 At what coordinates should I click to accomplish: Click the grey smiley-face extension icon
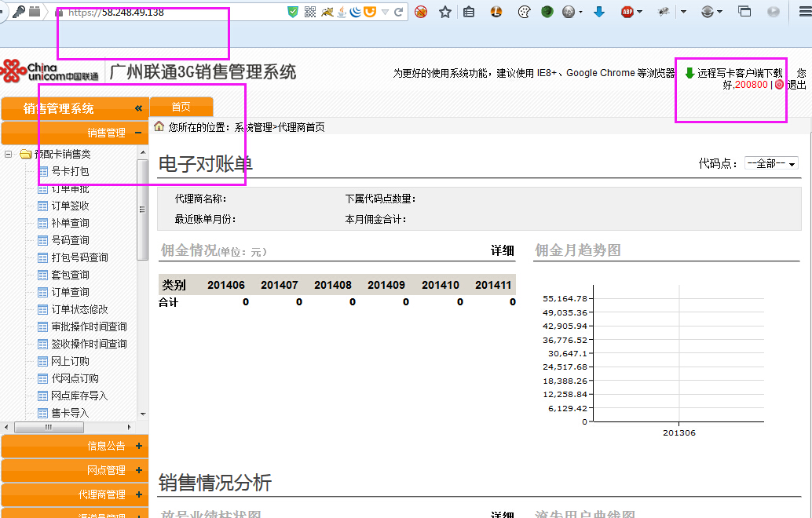pos(707,12)
